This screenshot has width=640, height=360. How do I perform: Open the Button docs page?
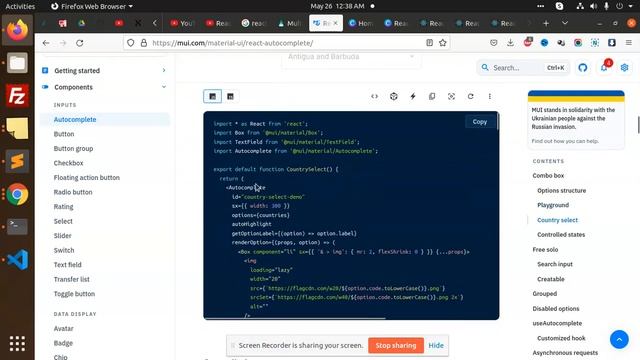[64, 134]
